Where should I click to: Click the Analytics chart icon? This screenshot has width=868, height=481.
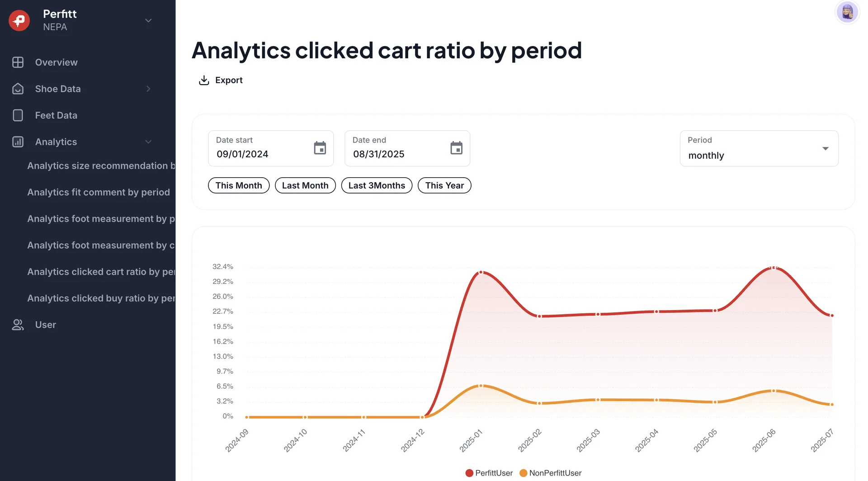coord(18,142)
